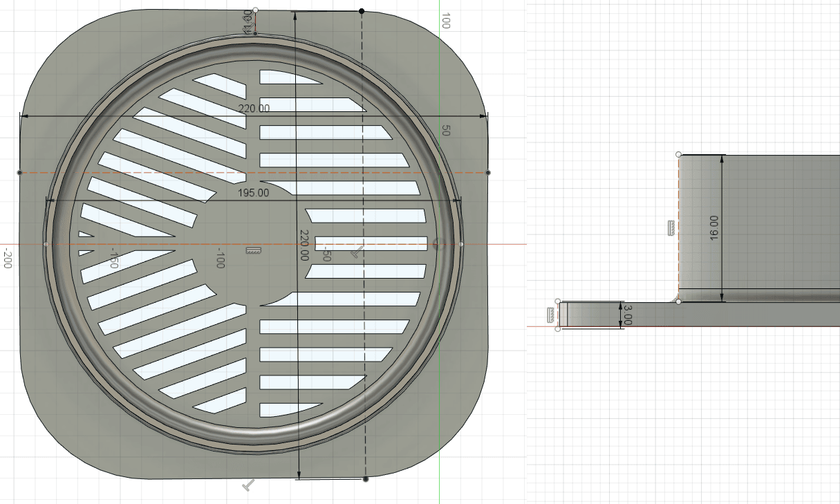Select right endpoint of upper dashed orange line
The image size is (840, 504).
point(488,172)
